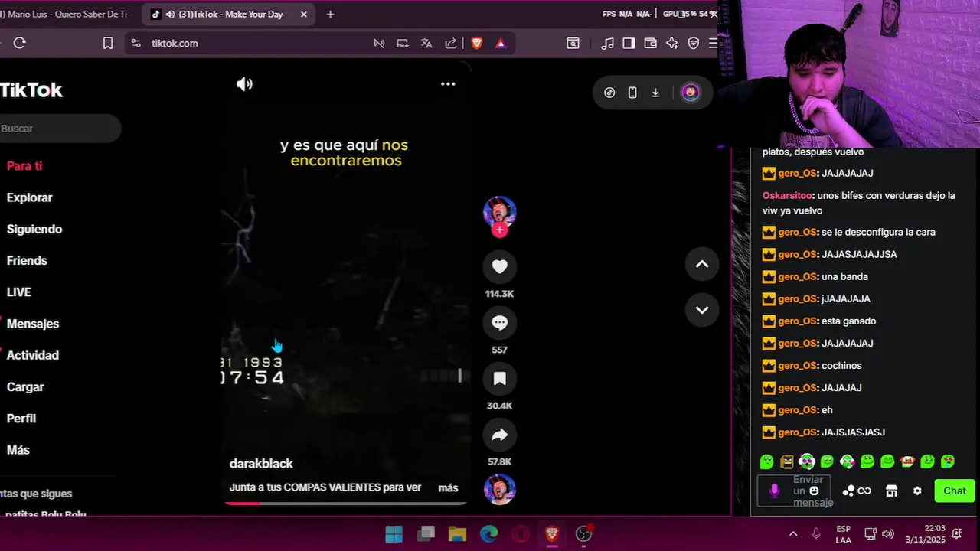Open the TikTok coins icon in floating toolbar

pos(609,93)
